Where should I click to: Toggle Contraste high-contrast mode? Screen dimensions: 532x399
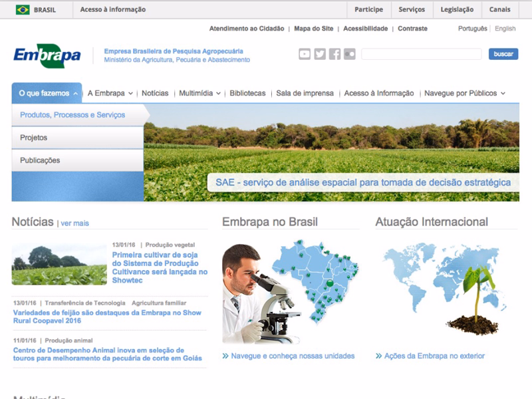(x=412, y=29)
